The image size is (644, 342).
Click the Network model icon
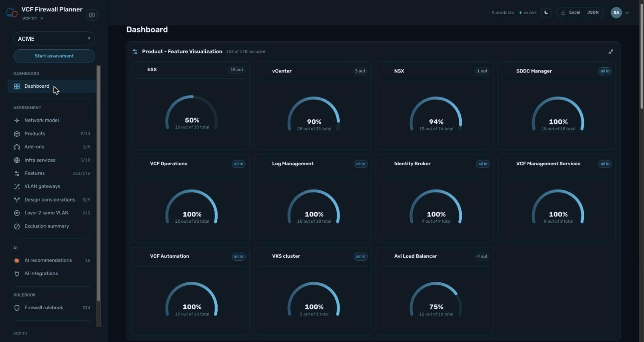[x=17, y=121]
